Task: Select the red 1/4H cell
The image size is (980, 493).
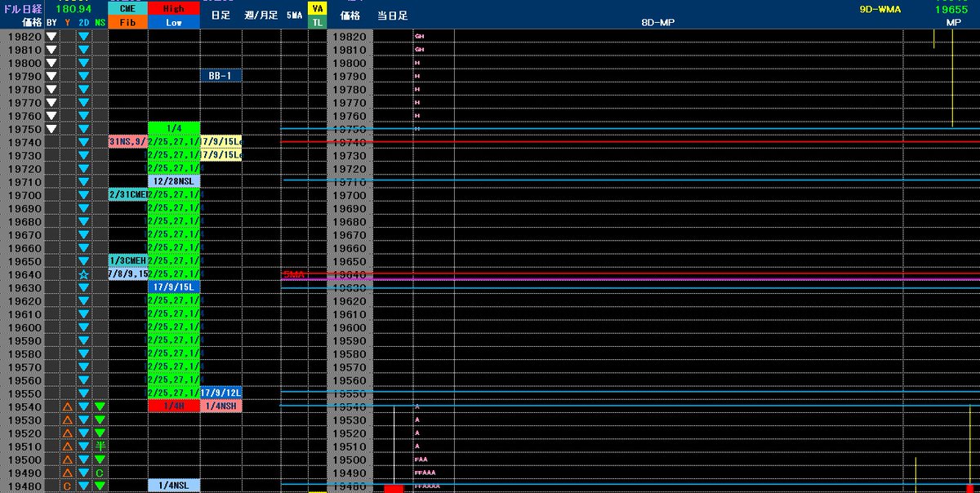Action: (x=174, y=406)
